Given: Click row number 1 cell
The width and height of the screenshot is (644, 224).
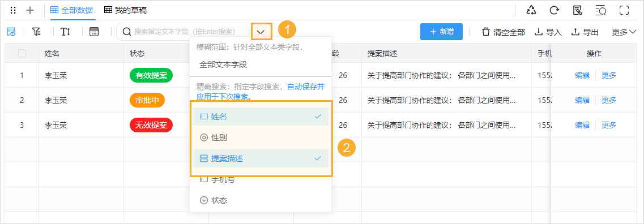Looking at the screenshot, I should [x=22, y=75].
